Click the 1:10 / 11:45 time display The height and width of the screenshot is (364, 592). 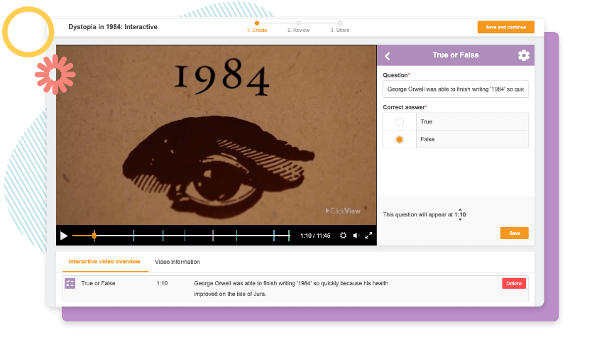click(x=315, y=236)
